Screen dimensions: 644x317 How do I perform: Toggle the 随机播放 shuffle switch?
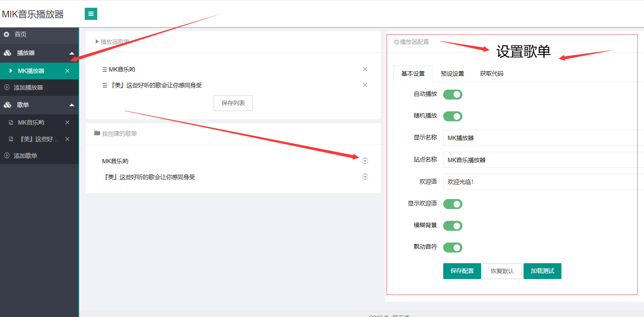[x=452, y=116]
